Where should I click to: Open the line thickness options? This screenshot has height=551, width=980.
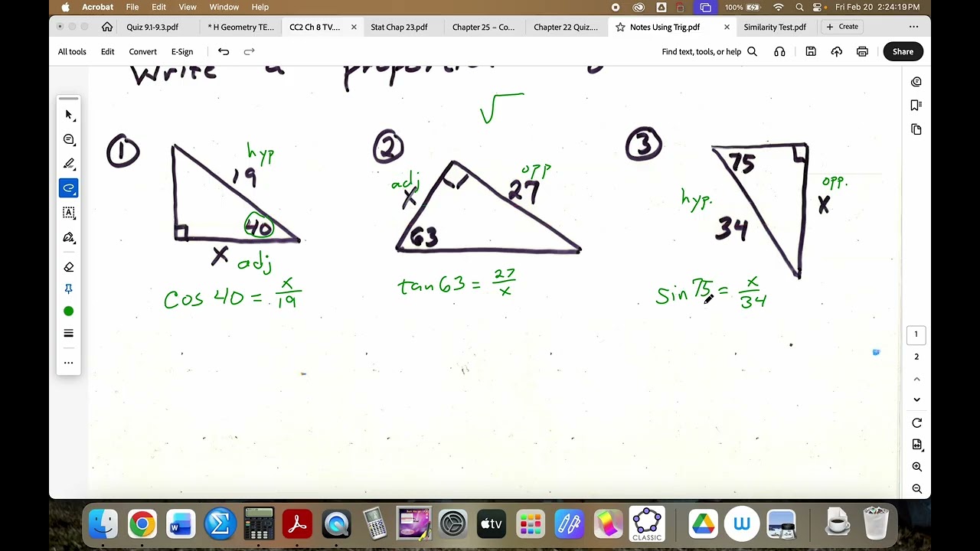click(69, 333)
